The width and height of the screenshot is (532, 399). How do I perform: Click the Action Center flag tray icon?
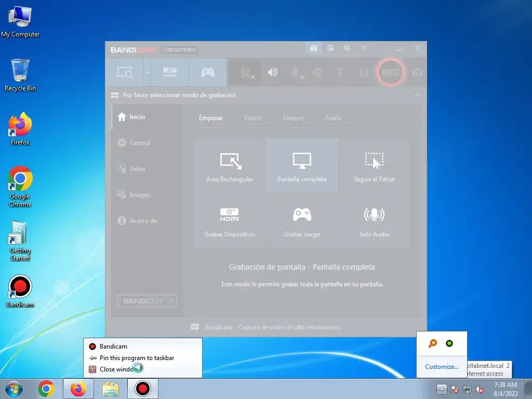(454, 389)
